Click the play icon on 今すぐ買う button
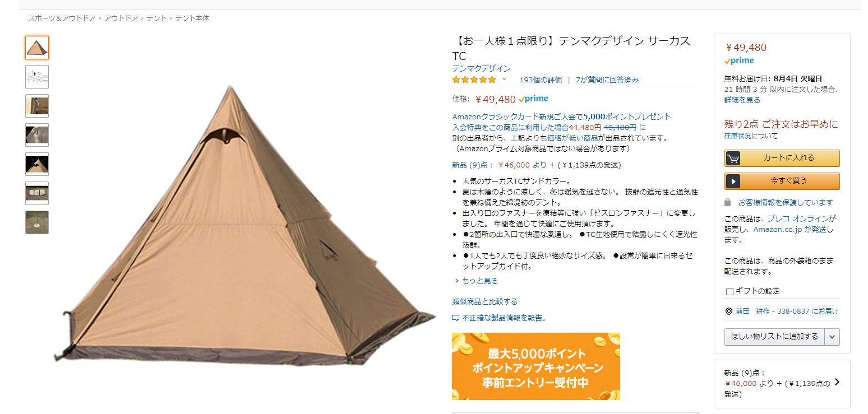 733,181
